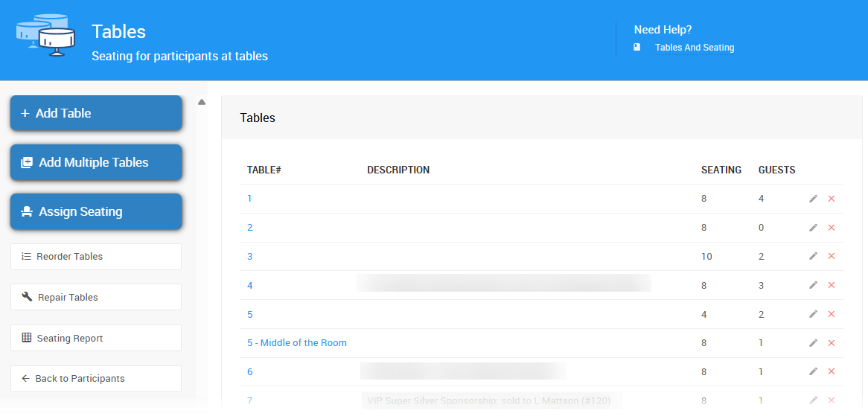868x416 pixels.
Task: Delete table 3 with red X
Action: 831,256
